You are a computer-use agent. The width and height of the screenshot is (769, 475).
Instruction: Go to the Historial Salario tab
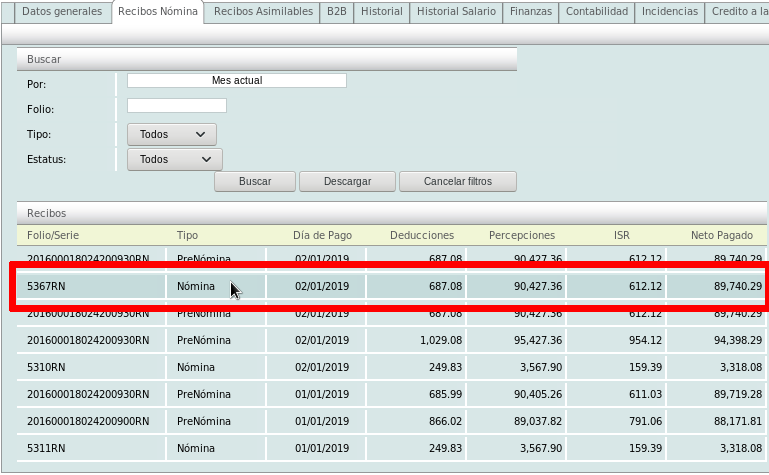point(456,12)
